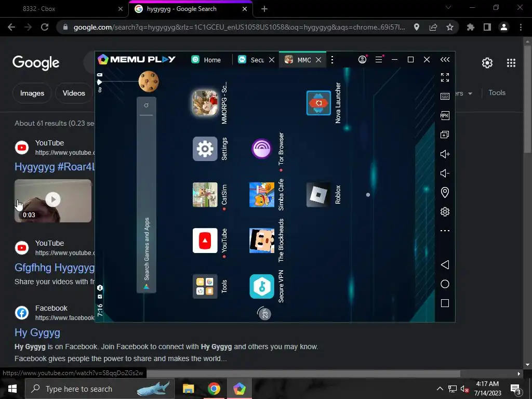The image size is (532, 399).
Task: Click the Chrome address bar
Action: pyautogui.click(x=239, y=27)
